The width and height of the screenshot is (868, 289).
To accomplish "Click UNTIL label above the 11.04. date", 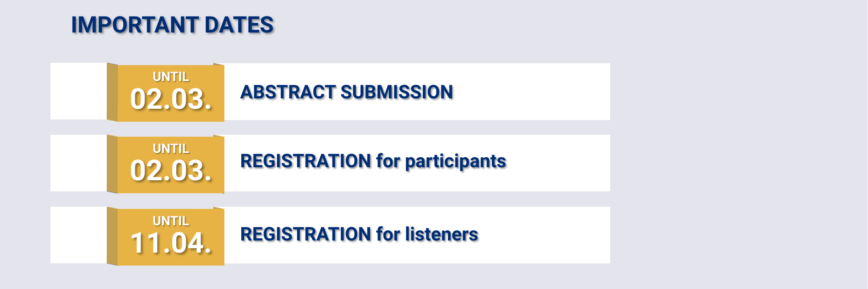I will 171,221.
